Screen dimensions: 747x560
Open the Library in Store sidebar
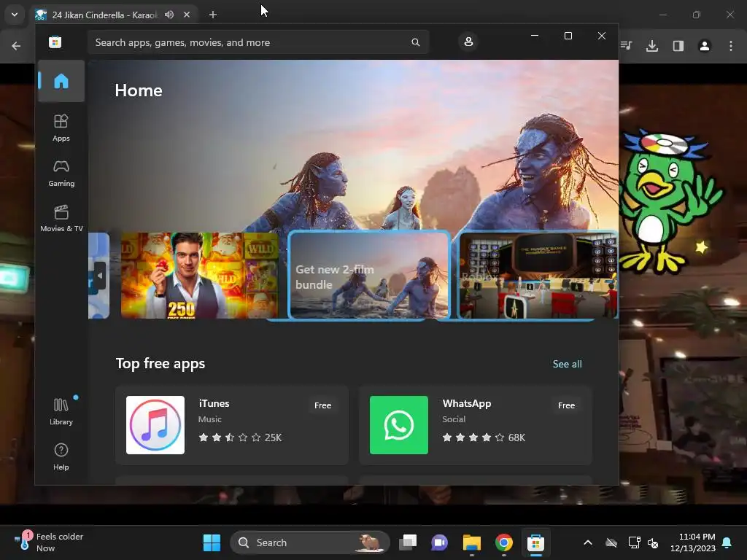pyautogui.click(x=61, y=412)
